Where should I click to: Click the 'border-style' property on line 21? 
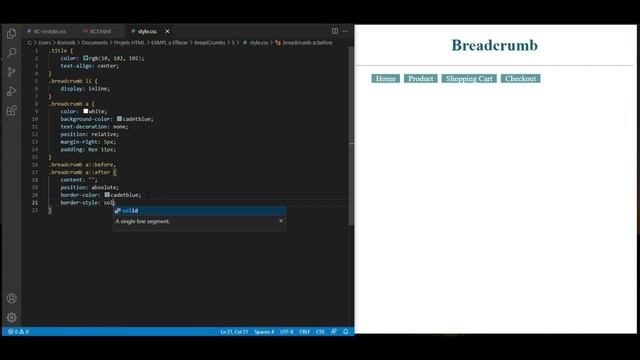(x=80, y=203)
